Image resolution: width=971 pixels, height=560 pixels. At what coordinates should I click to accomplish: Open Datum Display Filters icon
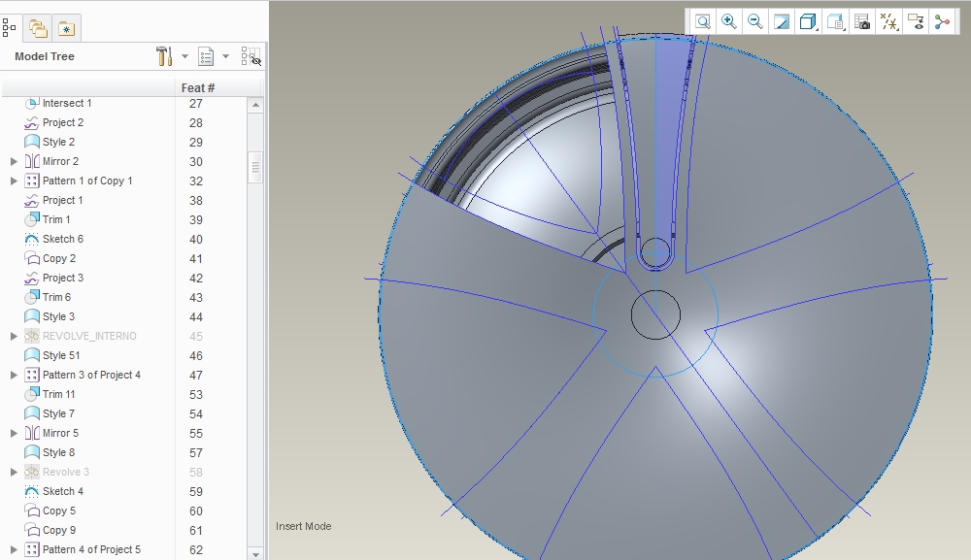tap(889, 22)
